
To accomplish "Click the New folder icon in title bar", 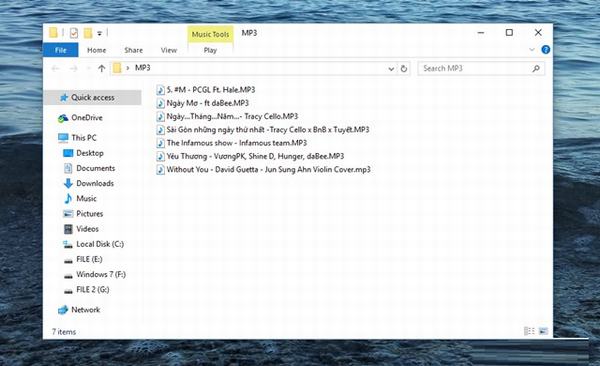I will 88,33.
